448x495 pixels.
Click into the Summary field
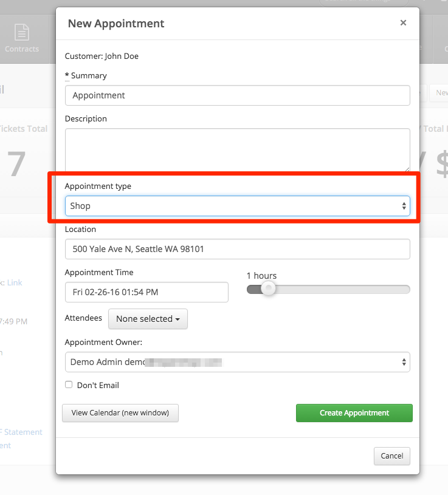click(x=237, y=95)
